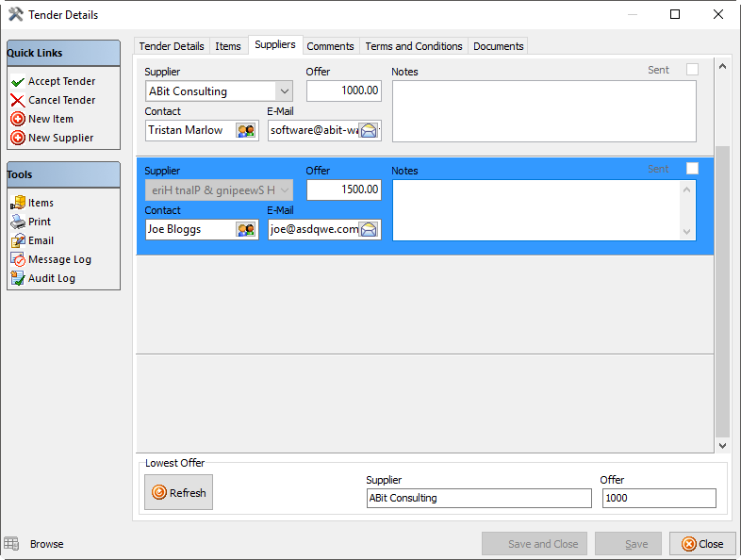Image resolution: width=741 pixels, height=560 pixels.
Task: Tick the Sent checkbox for Joe Bloggs supplier
Action: [x=693, y=169]
